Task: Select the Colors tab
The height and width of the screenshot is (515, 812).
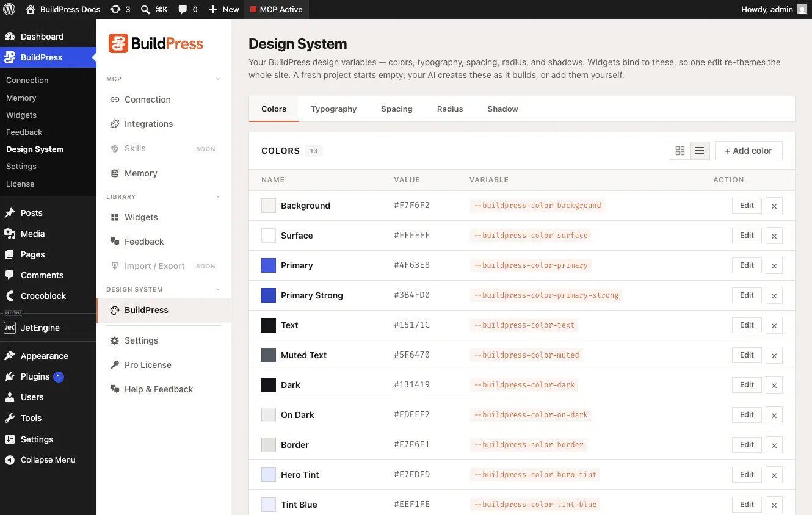Action: [274, 109]
